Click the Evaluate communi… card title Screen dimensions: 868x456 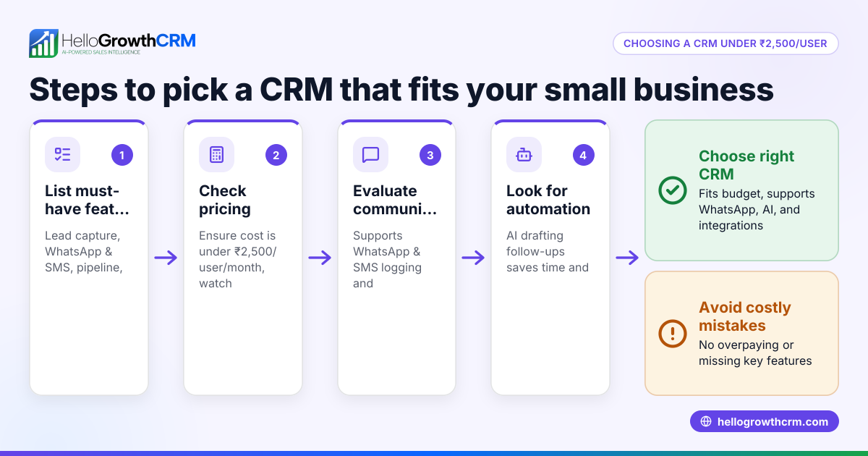click(395, 200)
